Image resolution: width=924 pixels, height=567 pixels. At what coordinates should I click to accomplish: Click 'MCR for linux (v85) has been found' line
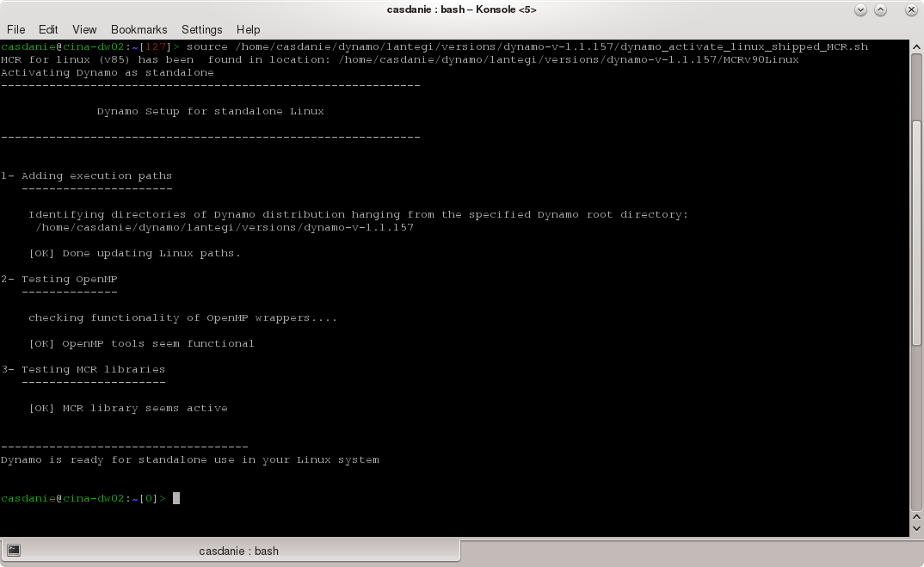399,59
